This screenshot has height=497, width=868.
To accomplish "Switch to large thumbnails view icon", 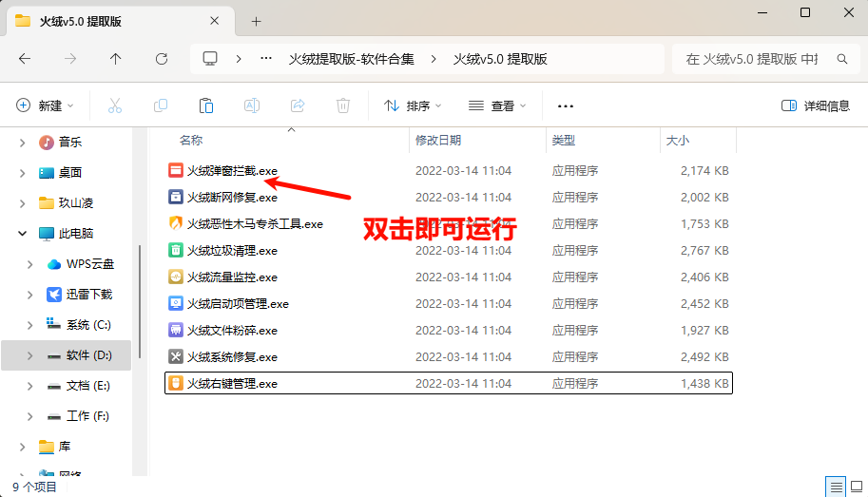I will (857, 487).
